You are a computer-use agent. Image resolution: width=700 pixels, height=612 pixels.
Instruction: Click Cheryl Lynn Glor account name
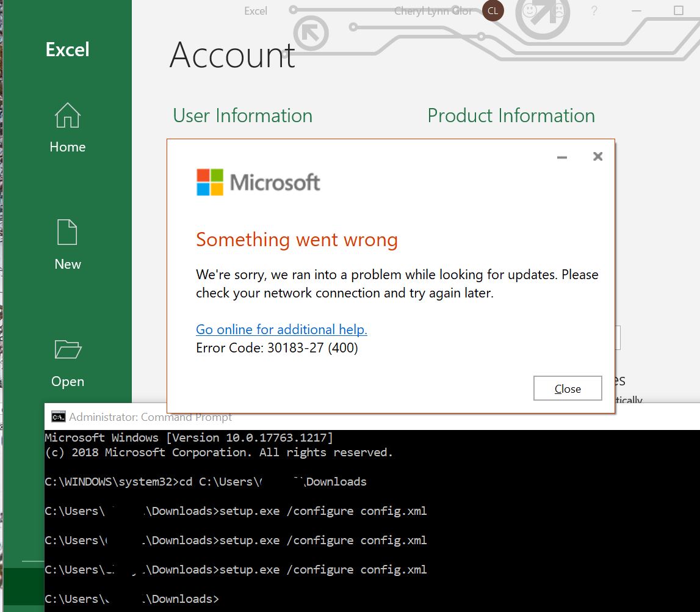tap(433, 11)
